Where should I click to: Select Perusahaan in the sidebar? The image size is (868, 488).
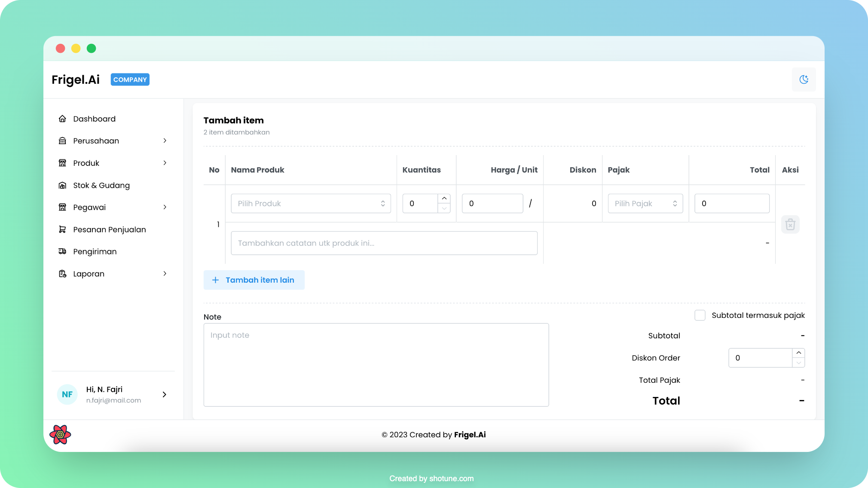(x=113, y=141)
